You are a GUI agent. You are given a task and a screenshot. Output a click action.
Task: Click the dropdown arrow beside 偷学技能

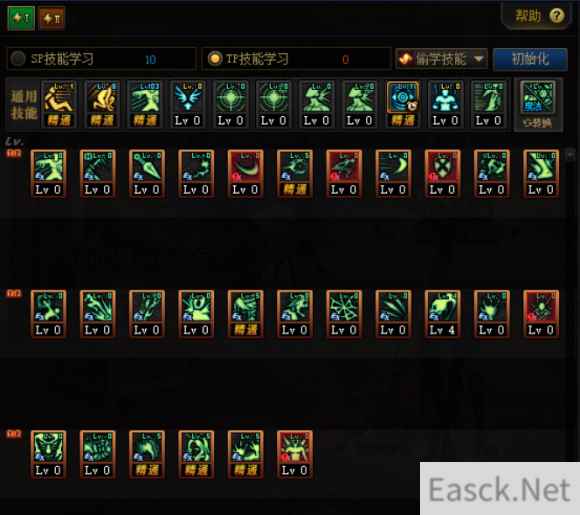(479, 59)
